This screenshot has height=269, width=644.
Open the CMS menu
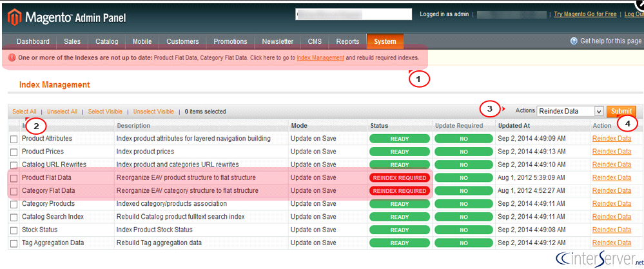315,41
